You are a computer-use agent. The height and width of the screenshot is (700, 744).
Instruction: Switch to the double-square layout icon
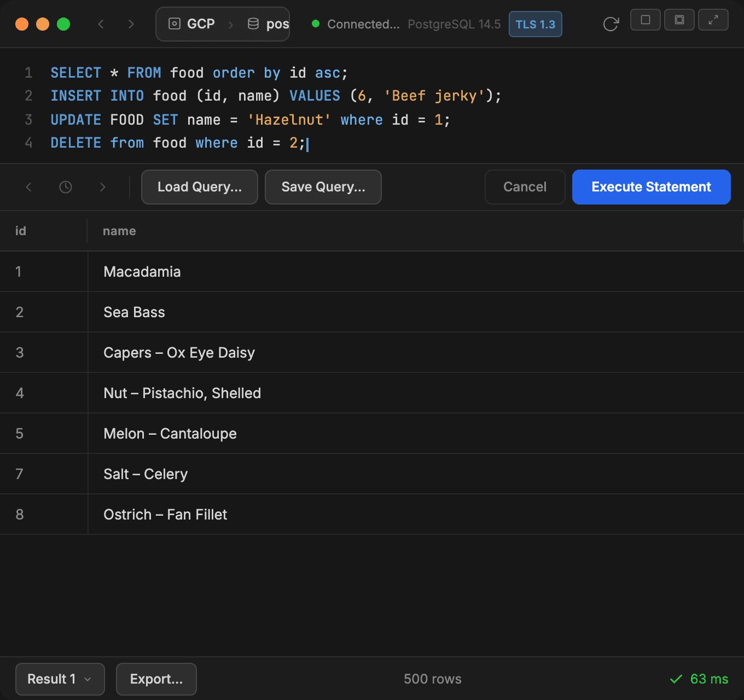679,20
